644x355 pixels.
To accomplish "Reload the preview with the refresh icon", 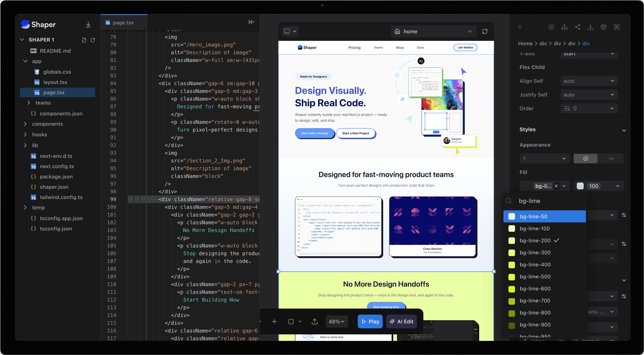I will 485,31.
